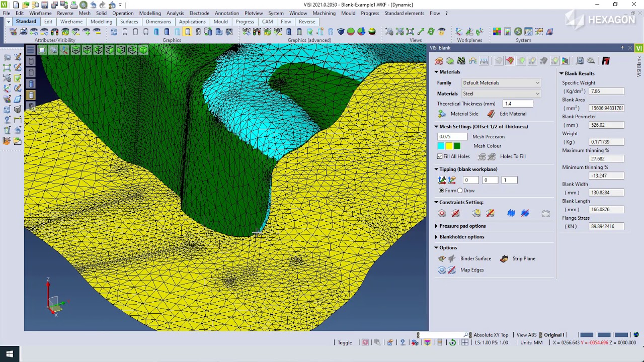Viewport: 644px width, 362px height.
Task: Click the FTI logo icon in VISI Blank toolbar
Action: click(605, 61)
